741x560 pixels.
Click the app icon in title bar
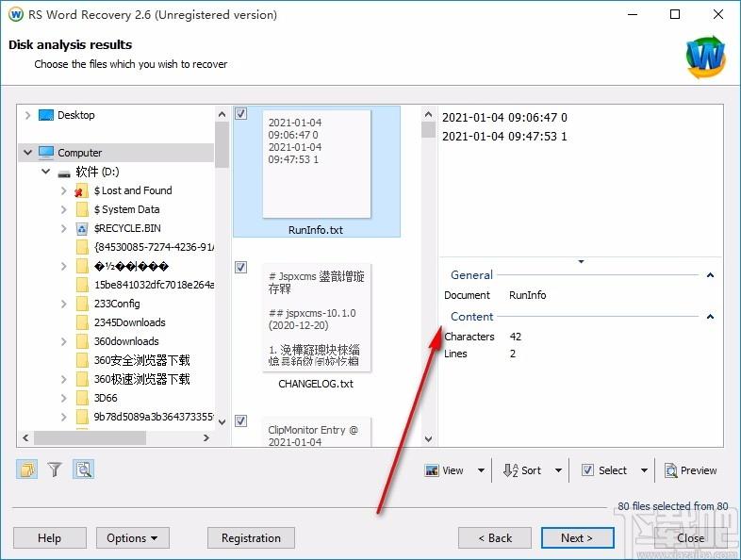click(x=16, y=14)
